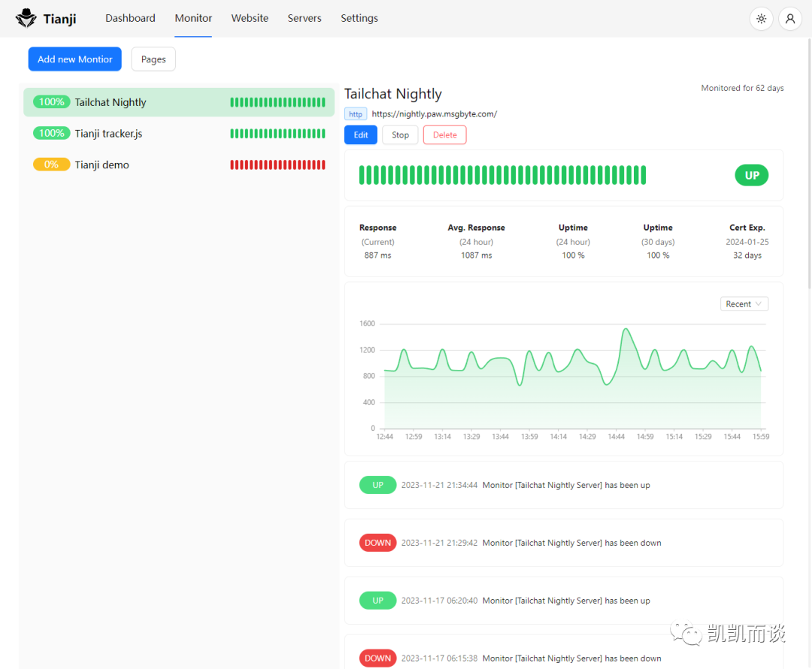Screen dimensions: 812x669
Task: Toggle the light/dark theme sun icon
Action: click(x=761, y=19)
